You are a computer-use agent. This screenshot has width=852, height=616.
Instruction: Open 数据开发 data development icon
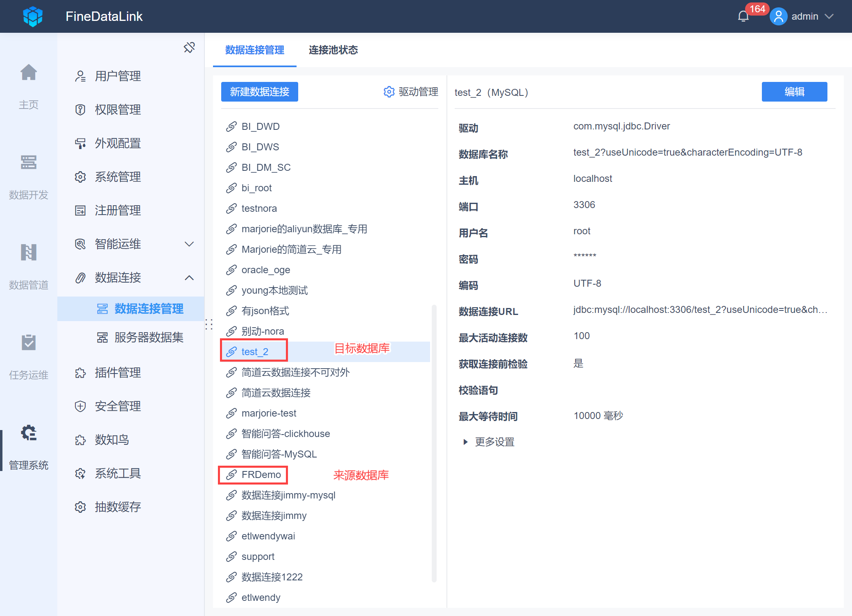(29, 163)
